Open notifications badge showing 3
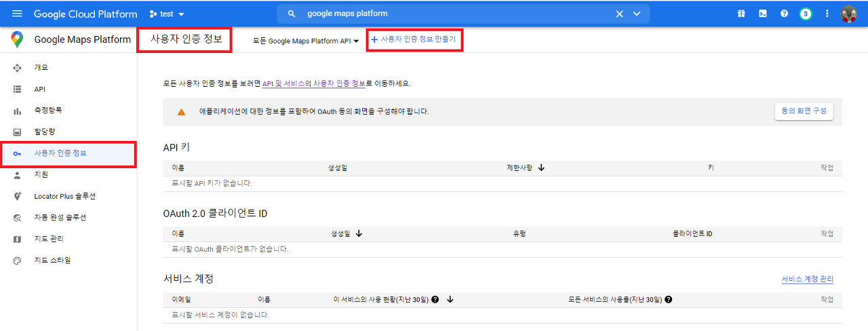The height and width of the screenshot is (331, 868). click(x=806, y=14)
